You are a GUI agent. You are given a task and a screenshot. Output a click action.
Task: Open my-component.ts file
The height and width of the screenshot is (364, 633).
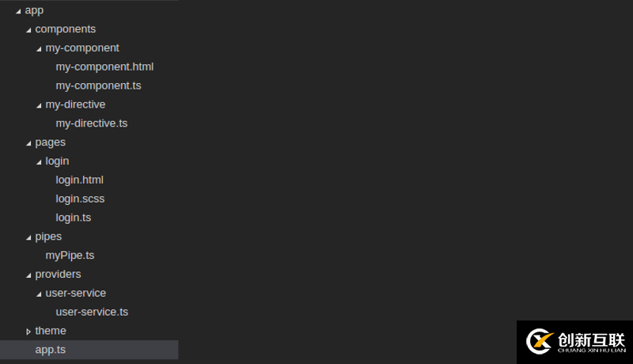(98, 85)
